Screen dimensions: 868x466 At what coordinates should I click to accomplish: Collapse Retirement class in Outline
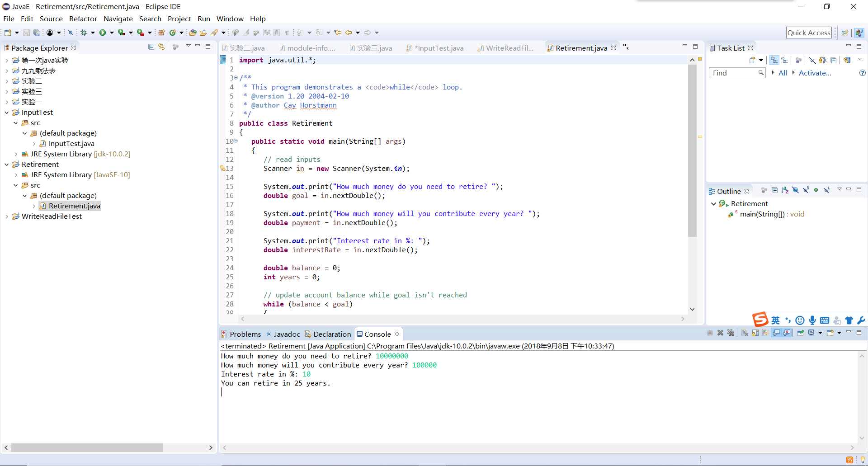point(713,203)
